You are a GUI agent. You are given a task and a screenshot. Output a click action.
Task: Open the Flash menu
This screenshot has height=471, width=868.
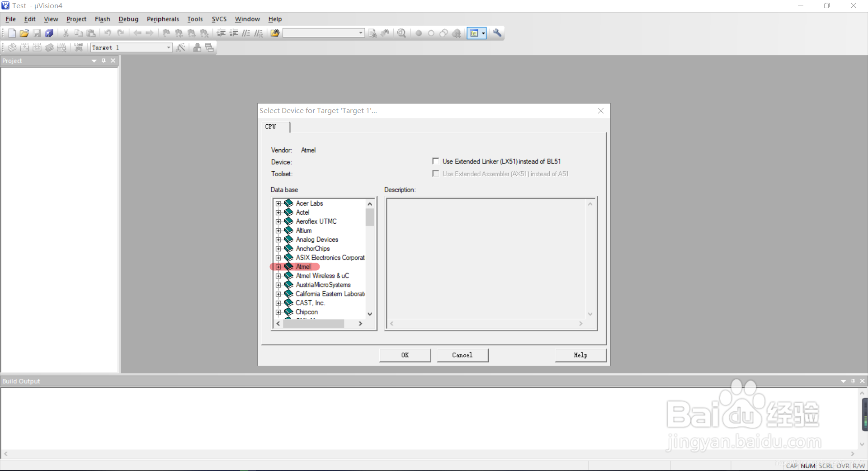click(x=103, y=19)
